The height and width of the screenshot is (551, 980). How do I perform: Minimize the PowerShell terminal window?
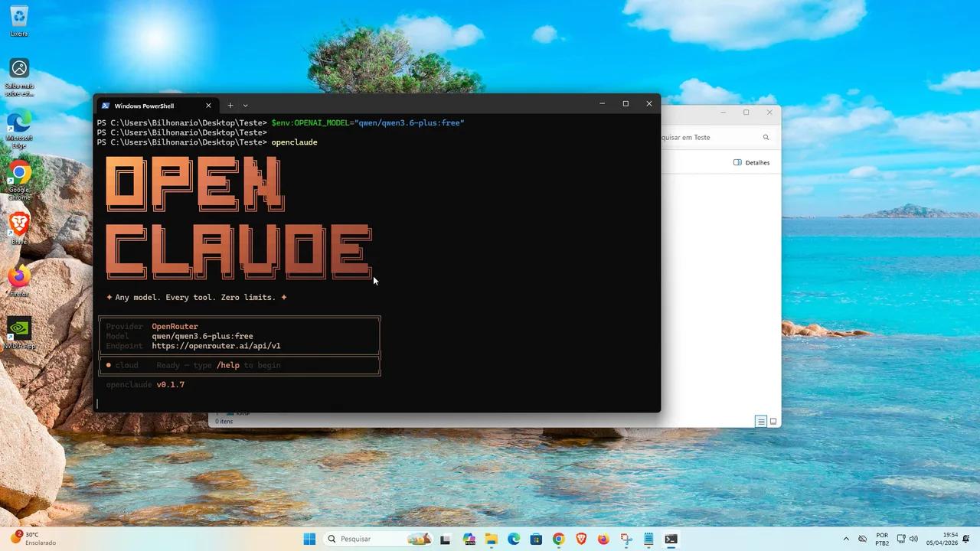pos(602,103)
